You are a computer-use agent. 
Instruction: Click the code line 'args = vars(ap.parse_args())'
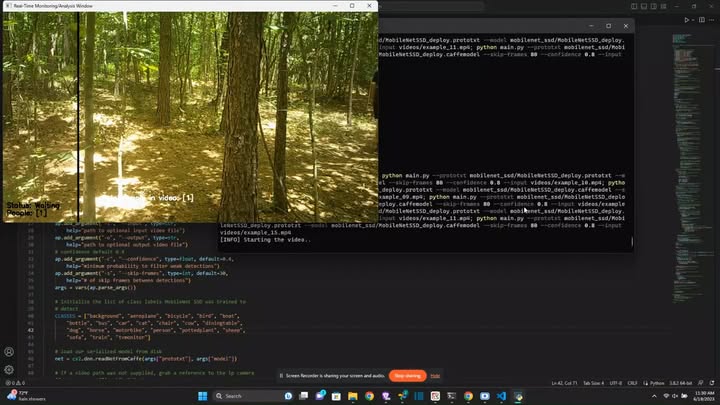95,287
